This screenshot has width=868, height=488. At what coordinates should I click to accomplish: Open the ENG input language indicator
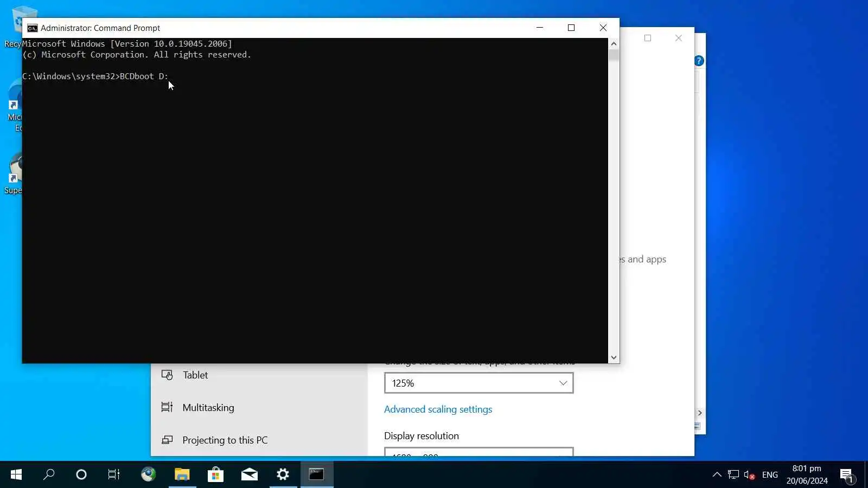(770, 474)
